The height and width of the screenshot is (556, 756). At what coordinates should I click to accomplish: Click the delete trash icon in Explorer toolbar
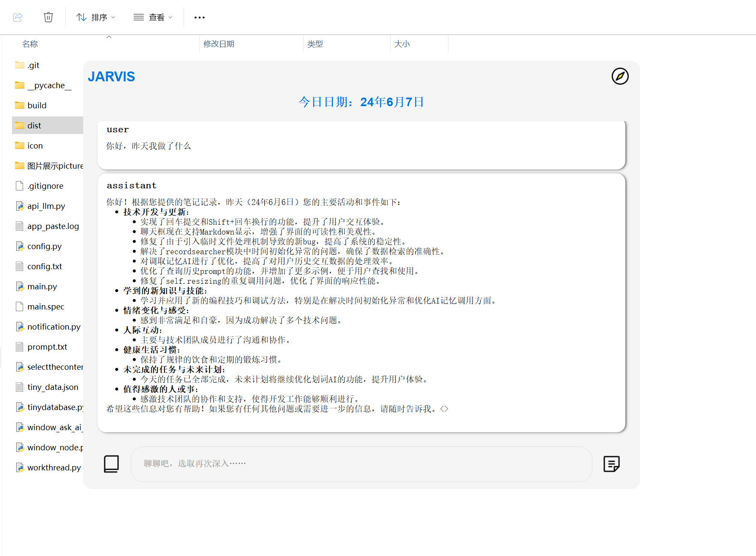click(x=48, y=17)
